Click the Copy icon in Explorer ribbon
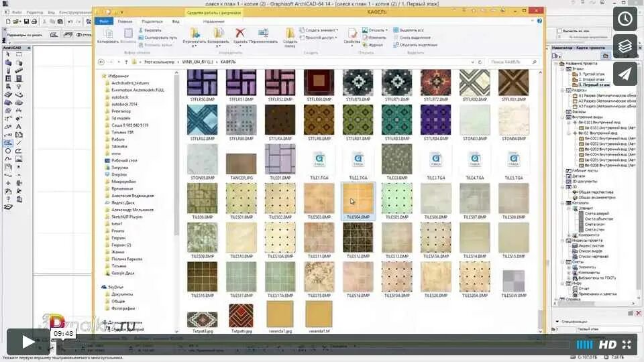Viewport: 644px width, 362px height. [108, 36]
